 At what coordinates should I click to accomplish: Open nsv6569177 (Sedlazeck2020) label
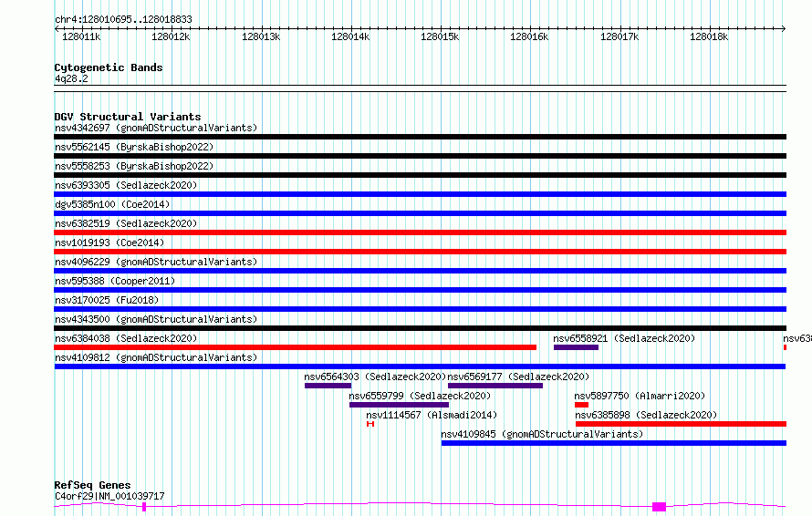point(518,377)
